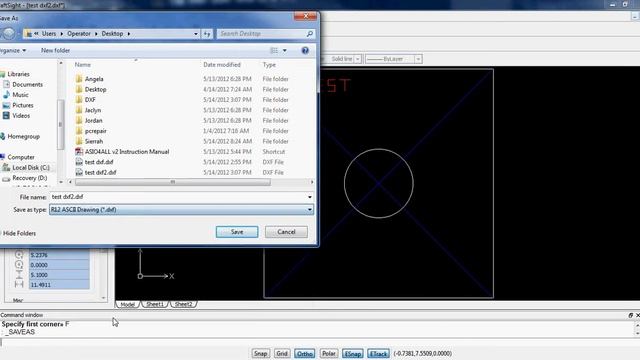Select the pcrepair folder
The width and height of the screenshot is (640, 360).
click(96, 131)
